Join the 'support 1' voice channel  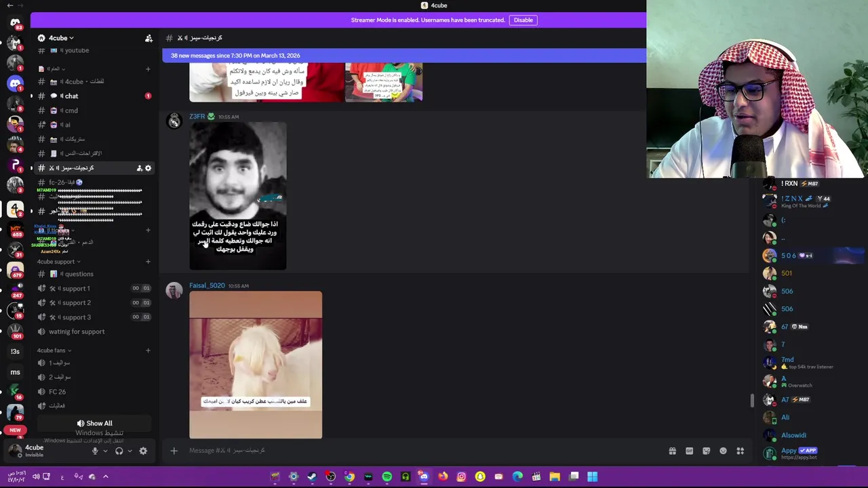pos(95,289)
